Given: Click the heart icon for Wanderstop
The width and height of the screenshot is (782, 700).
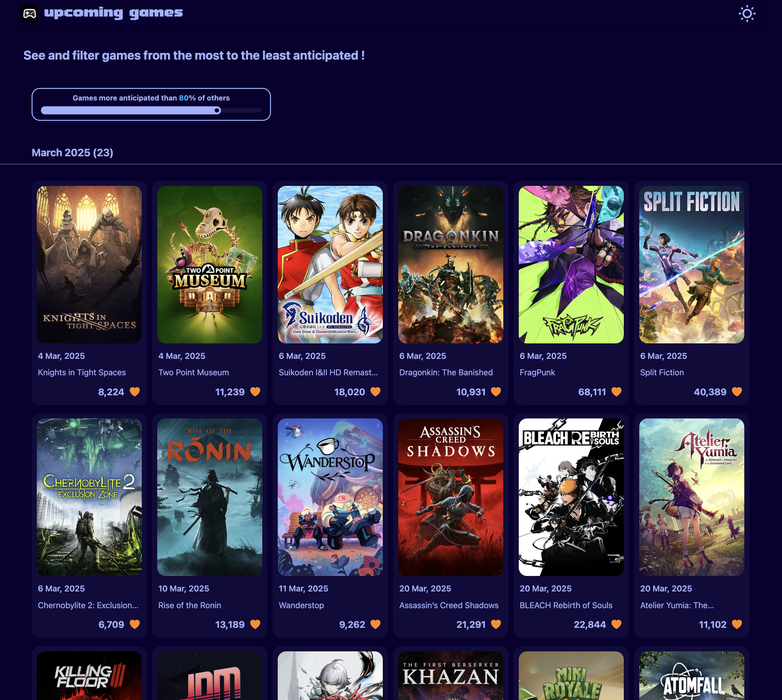Looking at the screenshot, I should tap(375, 624).
